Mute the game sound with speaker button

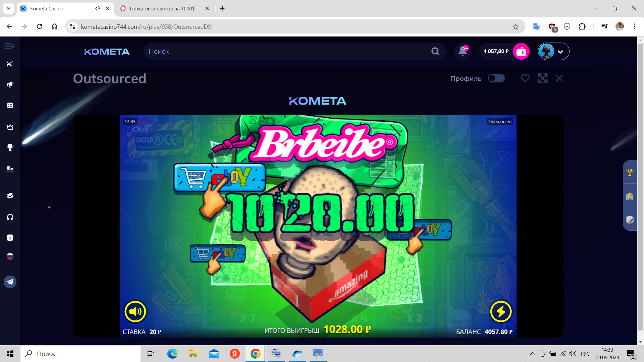(135, 311)
